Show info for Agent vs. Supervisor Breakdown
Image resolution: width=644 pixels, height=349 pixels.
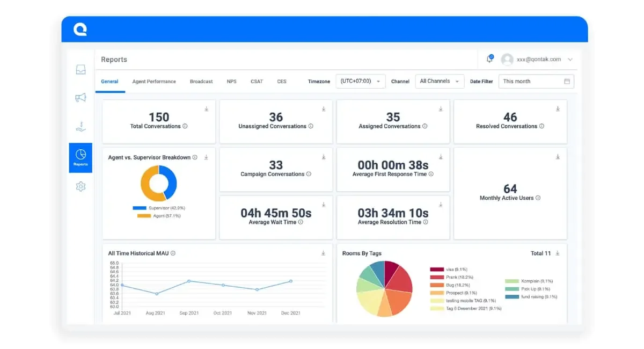pos(195,157)
